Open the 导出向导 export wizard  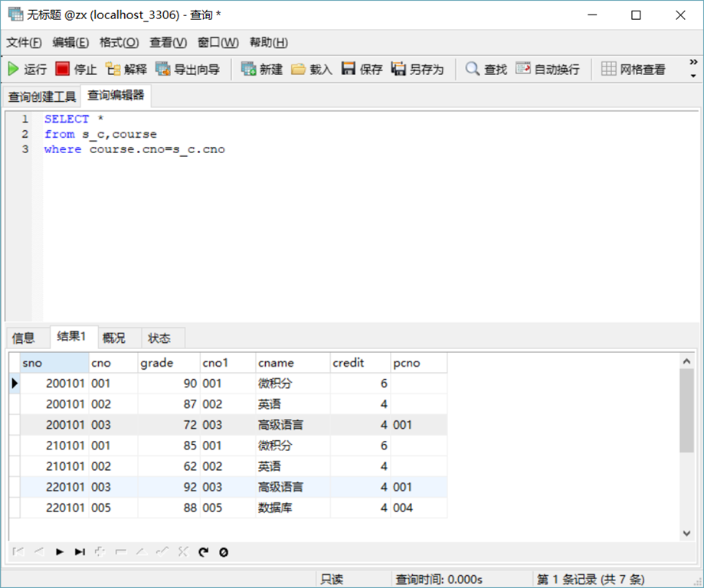click(x=188, y=69)
